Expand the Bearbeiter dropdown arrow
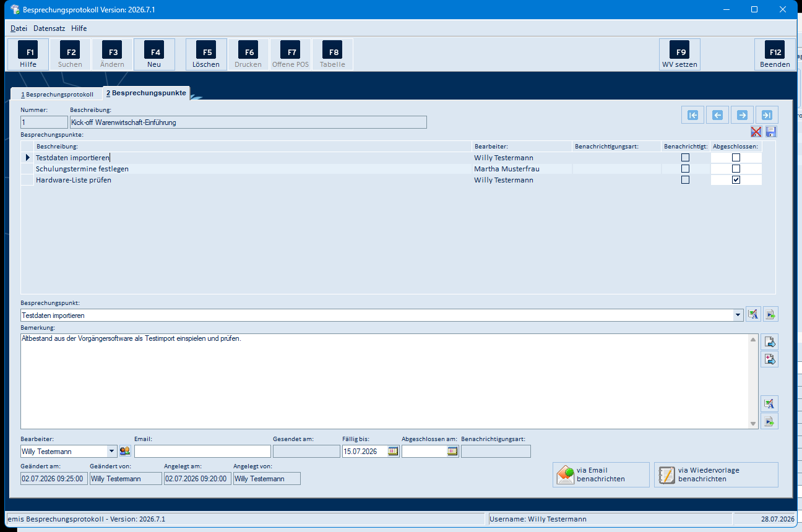 tap(111, 452)
